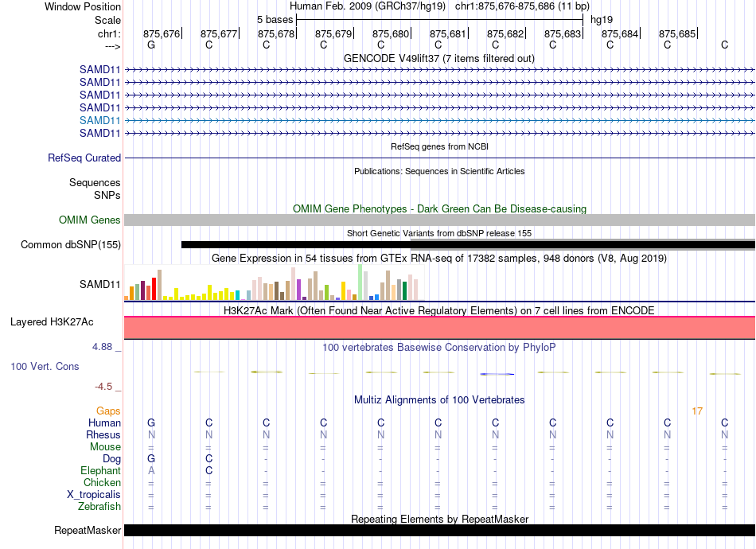Open '100 vertebrates Basewise Conservation by PhyloP' title
The image size is (756, 549).
coord(439,348)
